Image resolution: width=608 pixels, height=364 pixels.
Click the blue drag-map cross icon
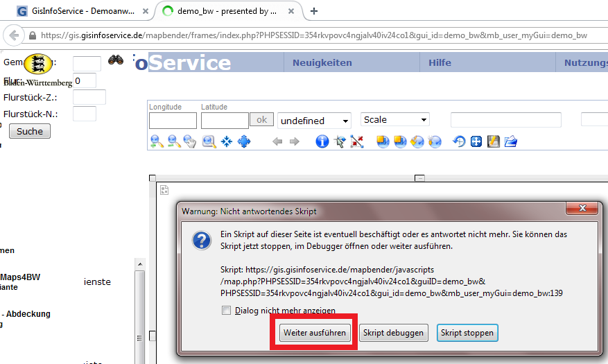point(476,141)
